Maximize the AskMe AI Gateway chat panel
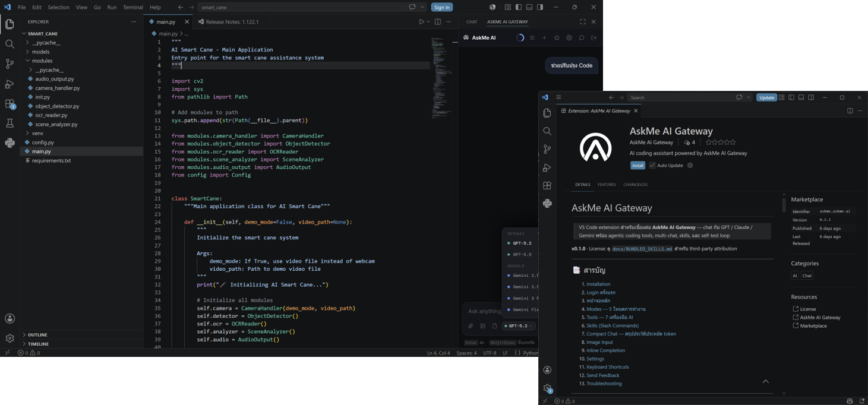The image size is (868, 405). [582, 22]
